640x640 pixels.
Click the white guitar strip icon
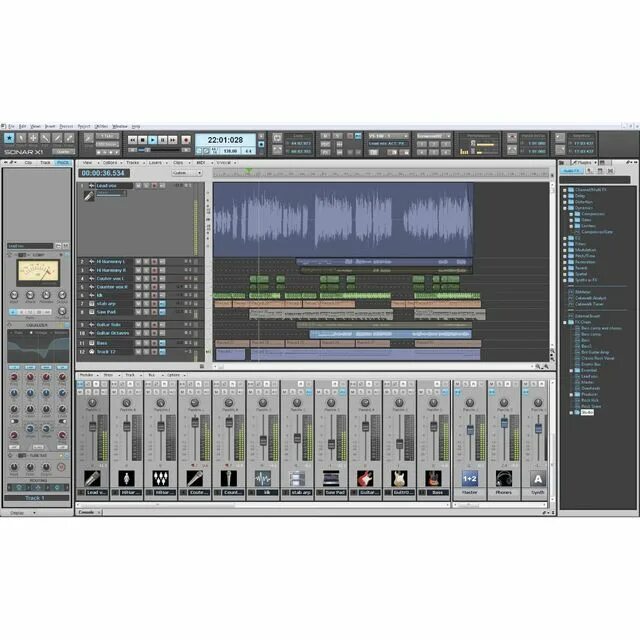[399, 478]
